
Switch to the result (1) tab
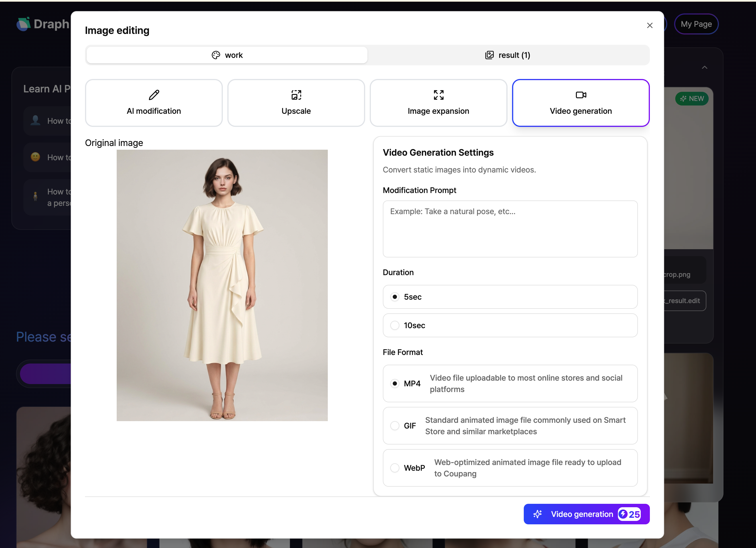[x=508, y=55]
